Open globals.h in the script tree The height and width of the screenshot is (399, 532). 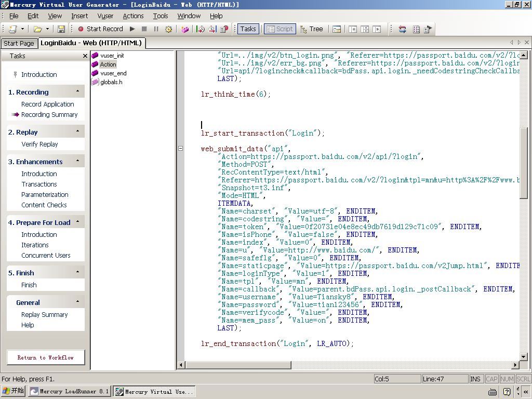(111, 82)
